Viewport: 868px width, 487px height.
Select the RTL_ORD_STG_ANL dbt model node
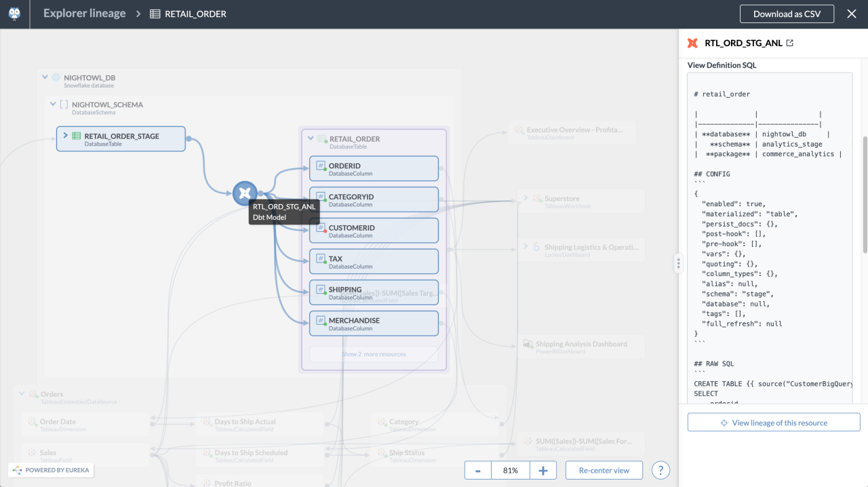click(x=245, y=193)
